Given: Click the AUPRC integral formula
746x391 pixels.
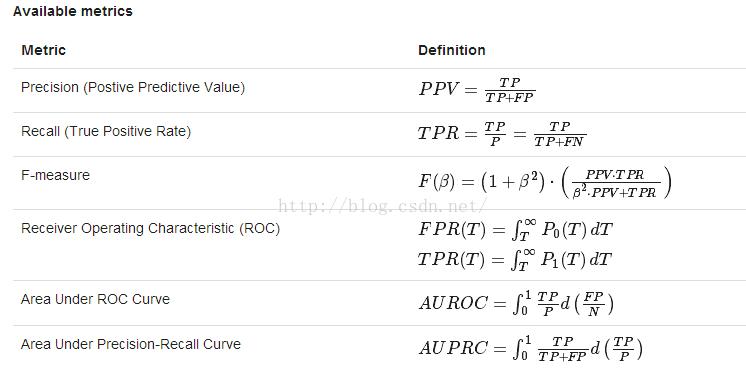Looking at the screenshot, I should (x=531, y=349).
